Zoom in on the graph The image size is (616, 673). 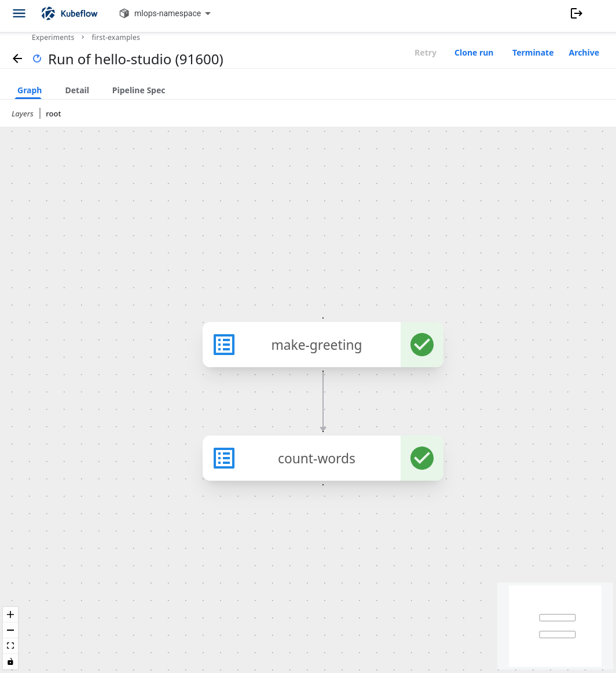click(x=10, y=615)
